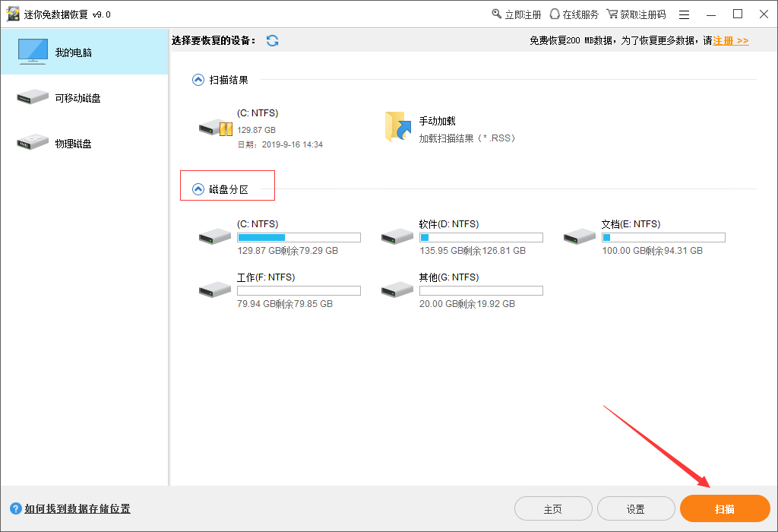The height and width of the screenshot is (532, 778).
Task: Click 100.00 GB剩余94.31 GB text
Action: point(653,251)
